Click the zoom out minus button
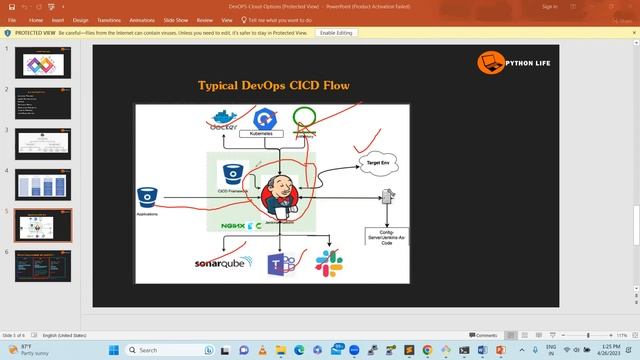The width and height of the screenshot is (640, 360). [x=563, y=335]
